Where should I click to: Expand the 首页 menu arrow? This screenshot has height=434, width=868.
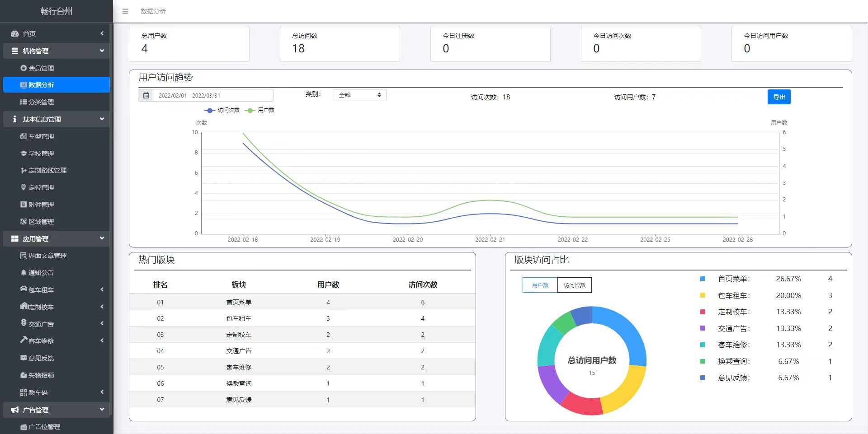coord(102,33)
